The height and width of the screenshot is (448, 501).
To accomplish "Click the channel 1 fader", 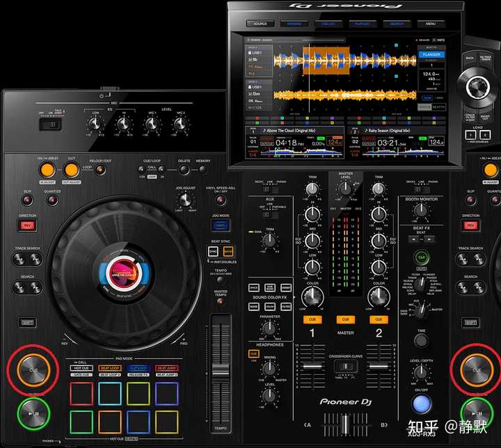I will 312,366.
